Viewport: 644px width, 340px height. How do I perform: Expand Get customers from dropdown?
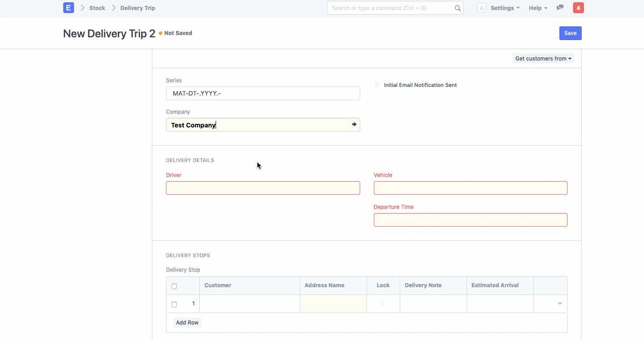point(543,59)
